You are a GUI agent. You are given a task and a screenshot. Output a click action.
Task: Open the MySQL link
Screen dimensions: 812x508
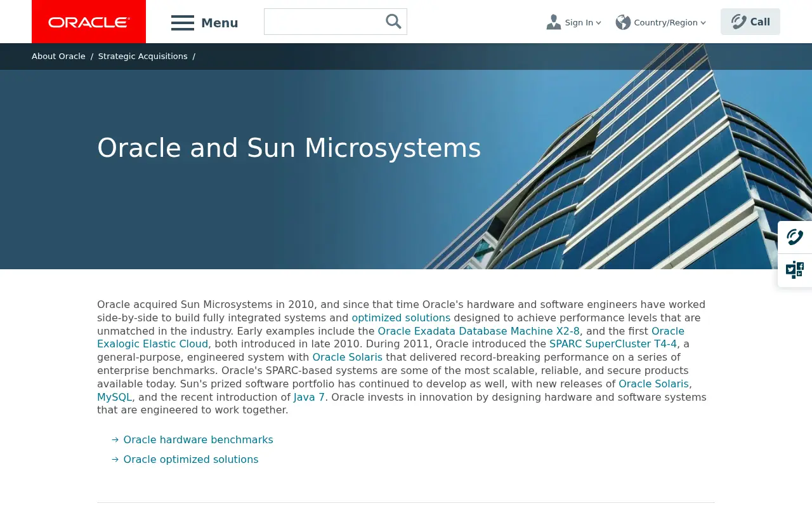[115, 398]
